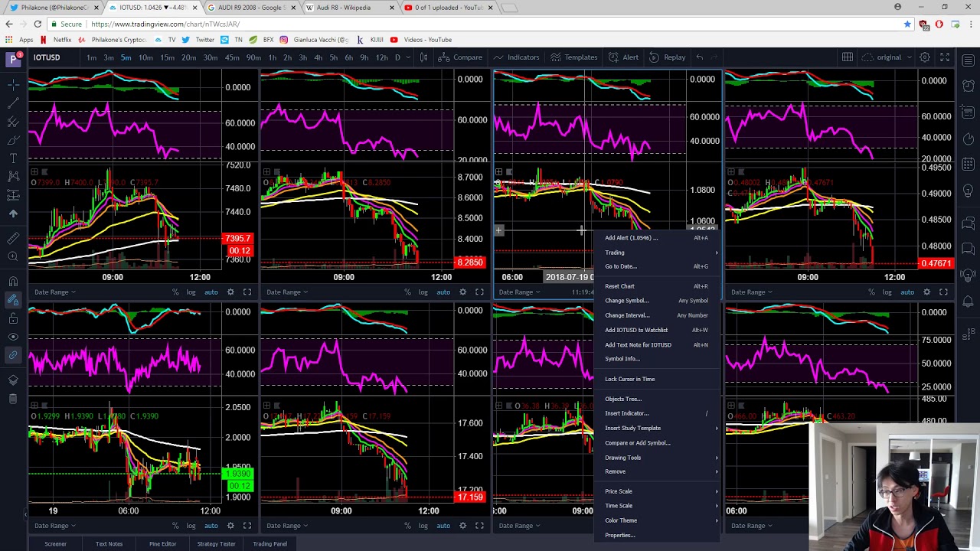Open indicator Templates
Viewport: 980px width, 551px height.
point(573,57)
